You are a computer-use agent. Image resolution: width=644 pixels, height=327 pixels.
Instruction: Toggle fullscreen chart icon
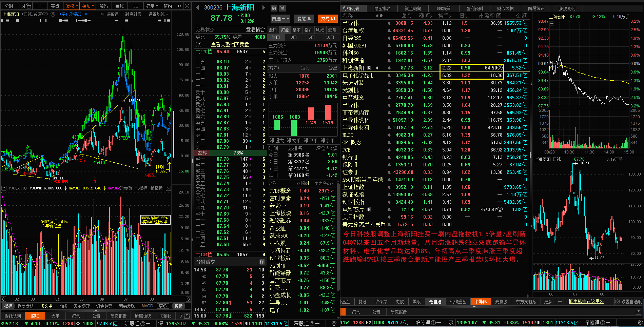click(187, 6)
